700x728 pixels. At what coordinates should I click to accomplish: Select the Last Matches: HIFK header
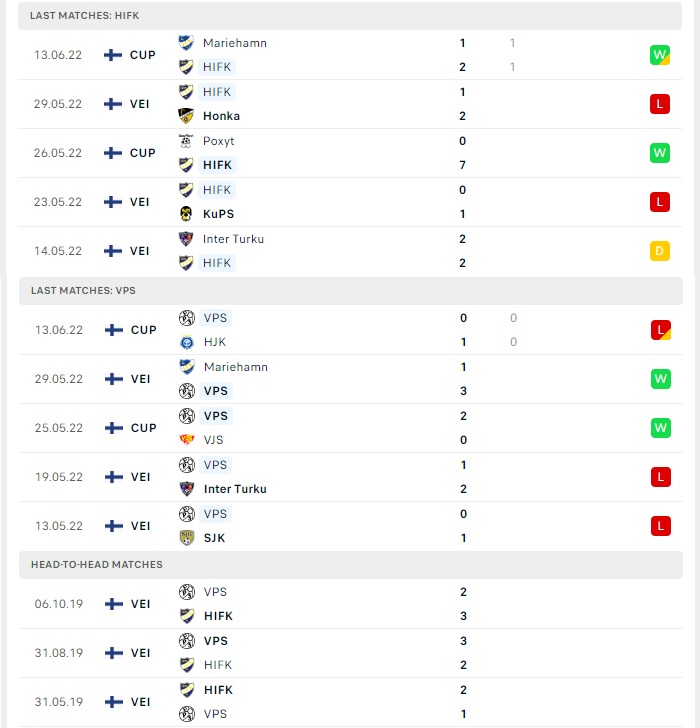click(350, 16)
